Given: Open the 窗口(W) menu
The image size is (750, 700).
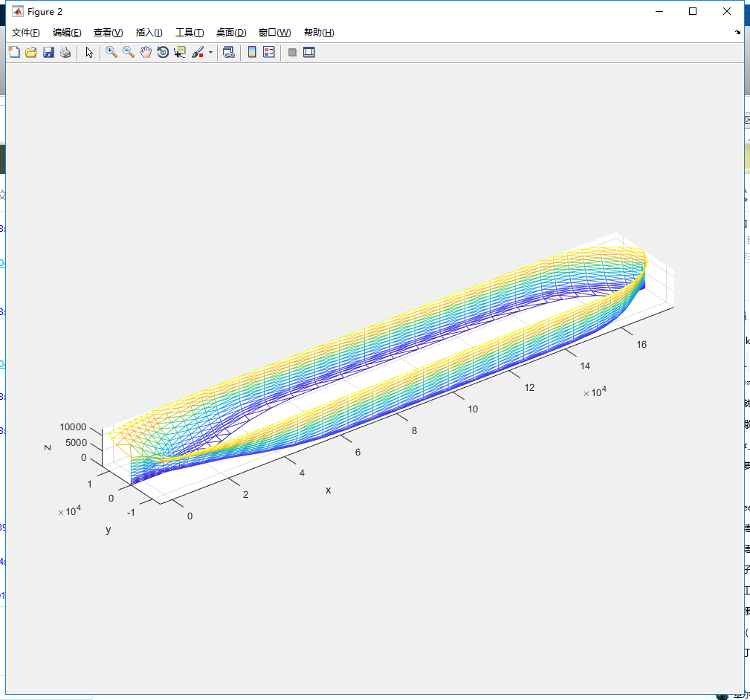Looking at the screenshot, I should click(x=274, y=33).
